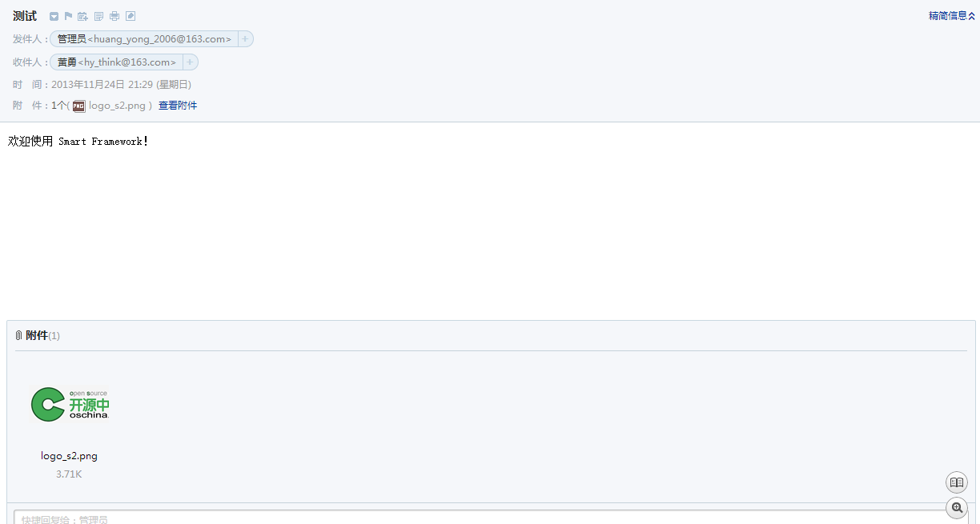Open 查看附件 link
The height and width of the screenshot is (524, 980).
pos(178,106)
